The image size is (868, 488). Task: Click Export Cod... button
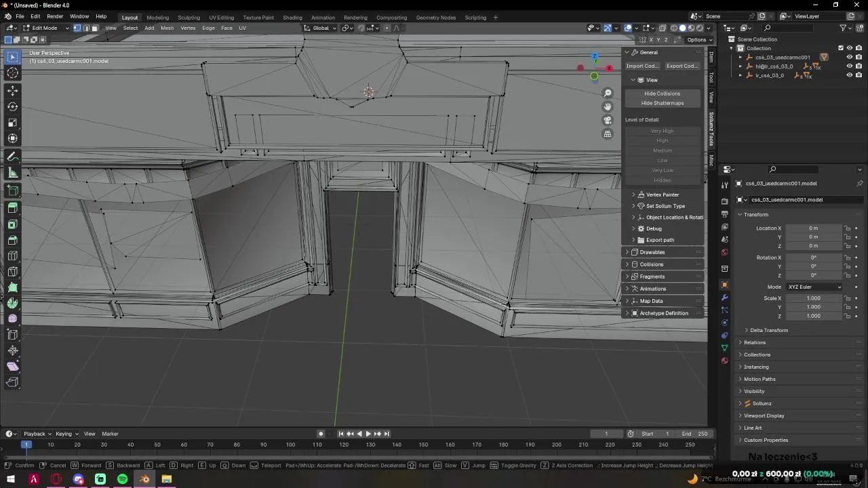tap(682, 66)
